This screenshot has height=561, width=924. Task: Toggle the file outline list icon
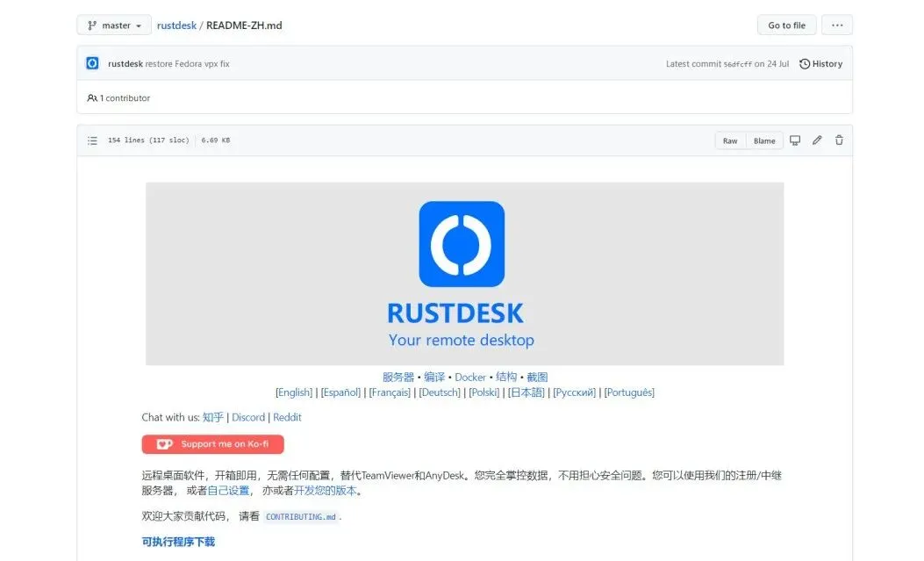pos(92,140)
